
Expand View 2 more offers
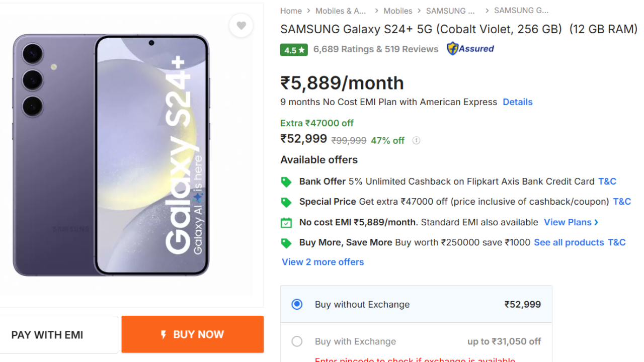pos(323,262)
